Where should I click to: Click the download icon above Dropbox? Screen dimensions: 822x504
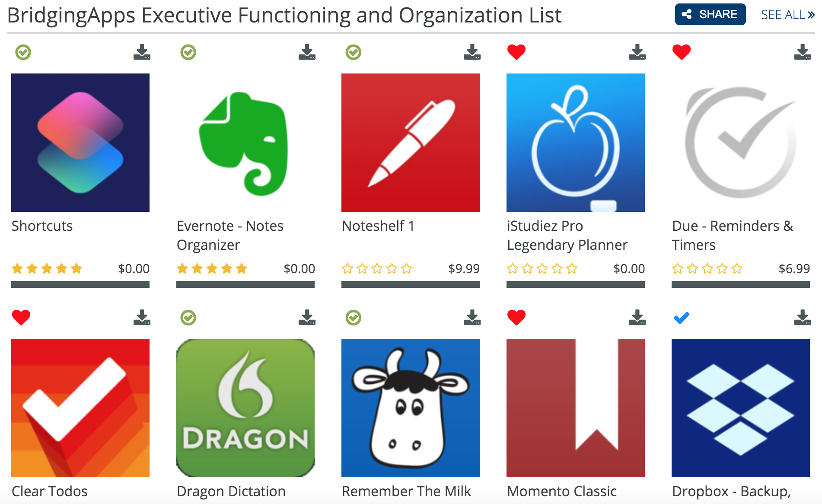coord(802,317)
